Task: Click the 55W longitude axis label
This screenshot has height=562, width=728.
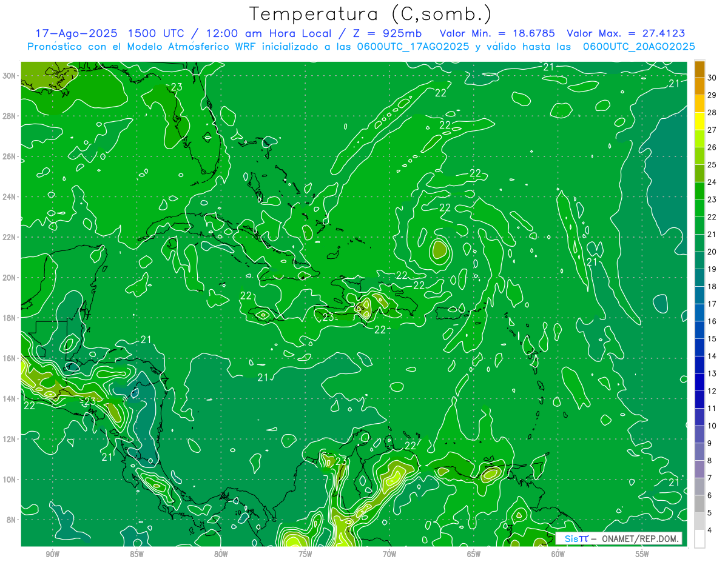Action: tap(642, 554)
